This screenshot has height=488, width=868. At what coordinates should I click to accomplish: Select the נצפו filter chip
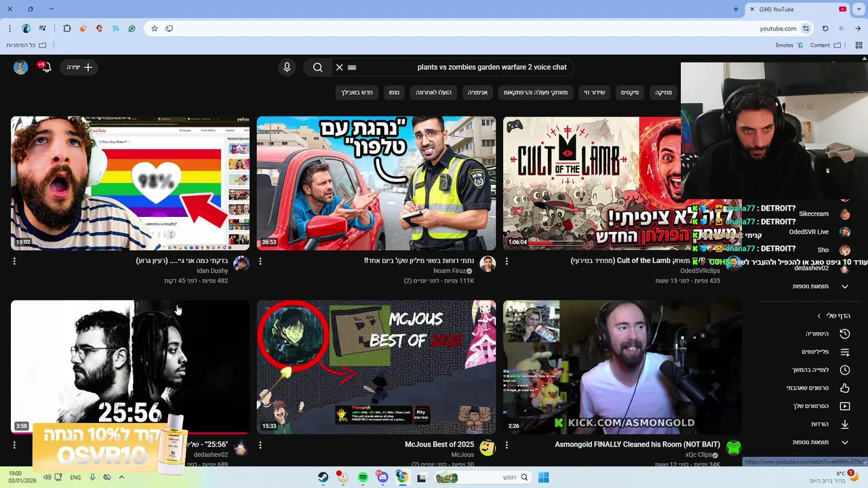(x=394, y=92)
